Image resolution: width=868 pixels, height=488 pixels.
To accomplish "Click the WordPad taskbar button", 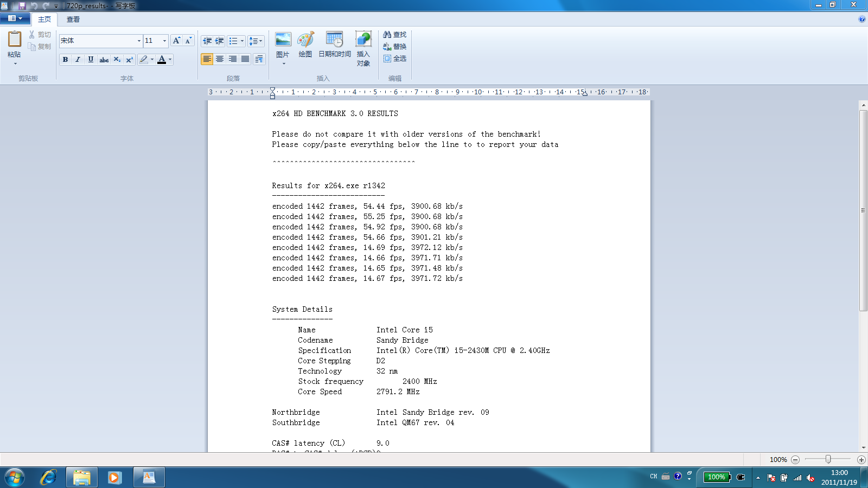I will (x=149, y=477).
